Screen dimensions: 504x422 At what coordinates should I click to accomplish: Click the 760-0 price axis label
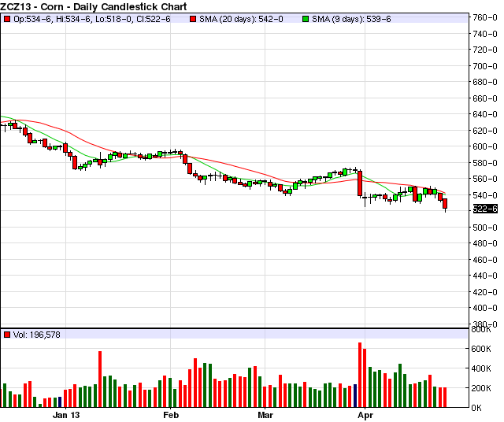(x=485, y=17)
